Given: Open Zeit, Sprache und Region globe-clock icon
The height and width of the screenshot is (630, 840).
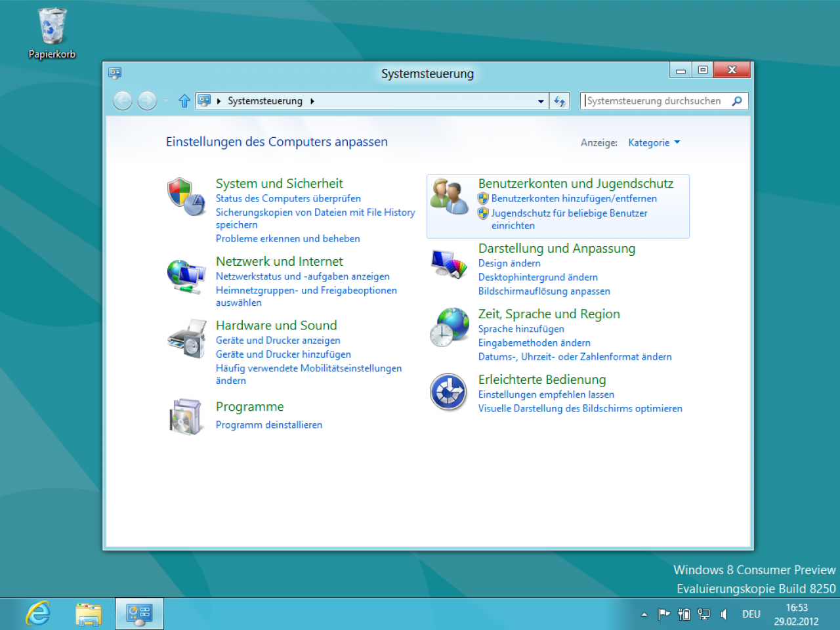Looking at the screenshot, I should [x=450, y=327].
